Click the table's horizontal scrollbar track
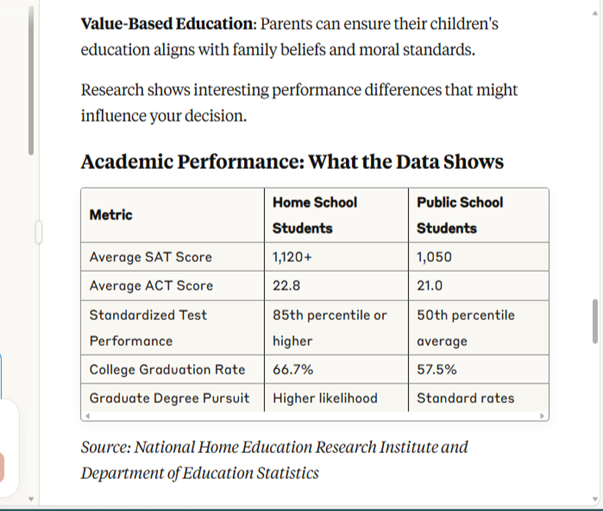This screenshot has height=511, width=603. 315,416
